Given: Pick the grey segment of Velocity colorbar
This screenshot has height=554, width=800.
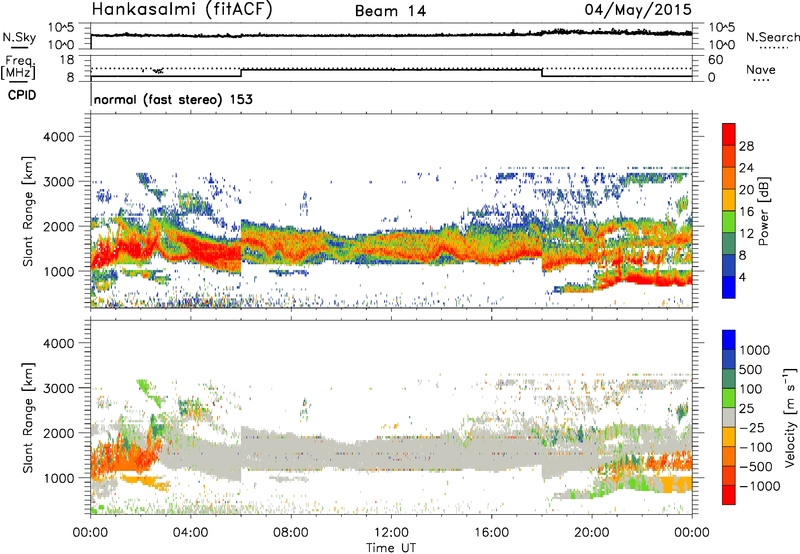Looking at the screenshot, I should click(x=729, y=417).
